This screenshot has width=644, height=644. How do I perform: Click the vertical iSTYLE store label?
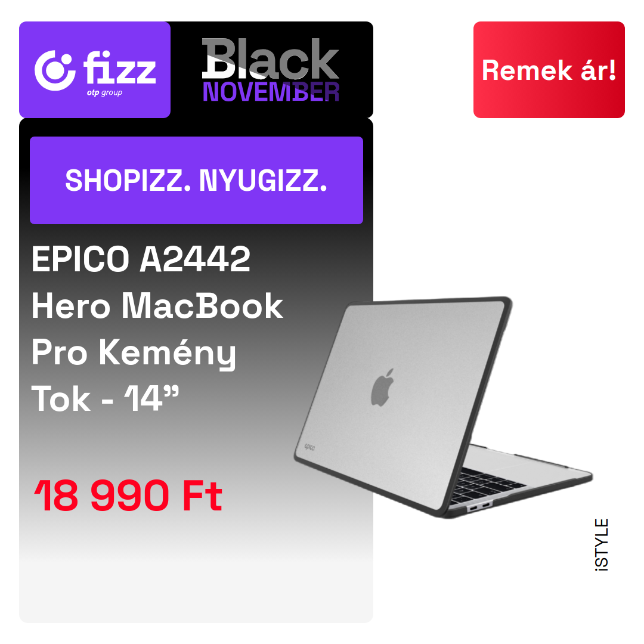(x=602, y=544)
